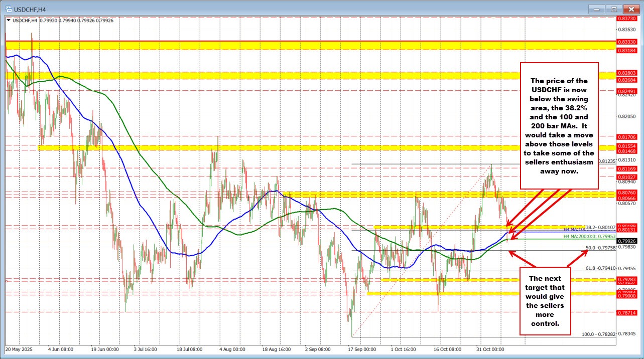Expand the black triangle next to USDCHF,H4 quote
This screenshot has width=644, height=359.
[9, 21]
